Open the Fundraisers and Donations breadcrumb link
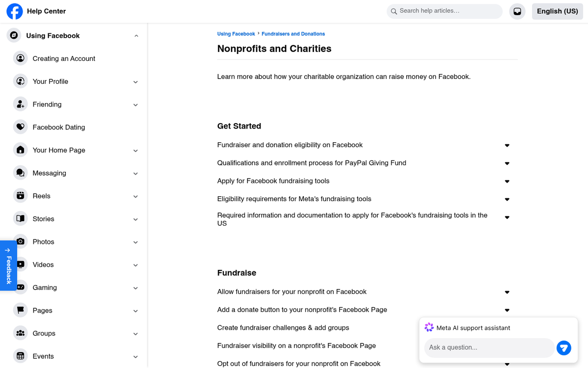Screen dimensions: 588x368 click(293, 33)
